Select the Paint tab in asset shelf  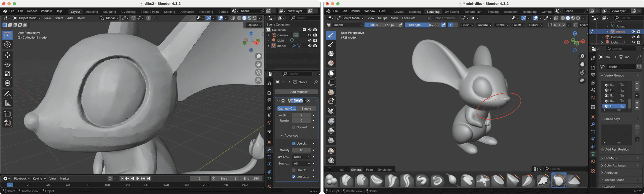coord(369,170)
